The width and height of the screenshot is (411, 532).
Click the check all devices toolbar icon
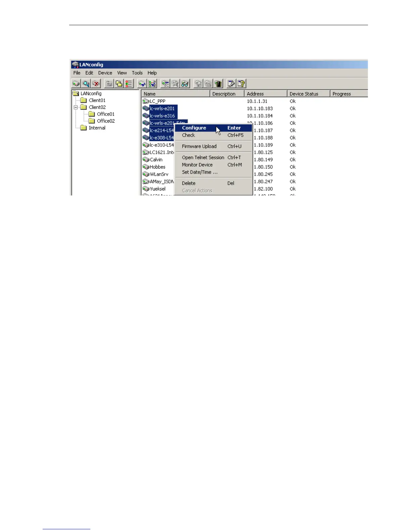point(152,84)
